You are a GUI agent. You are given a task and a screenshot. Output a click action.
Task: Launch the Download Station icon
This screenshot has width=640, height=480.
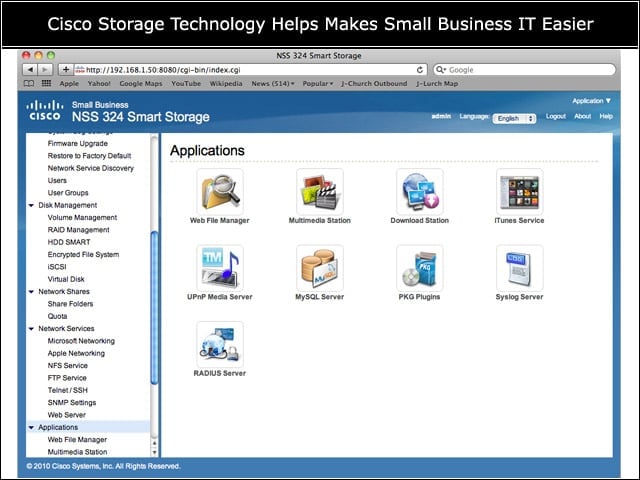pos(420,192)
